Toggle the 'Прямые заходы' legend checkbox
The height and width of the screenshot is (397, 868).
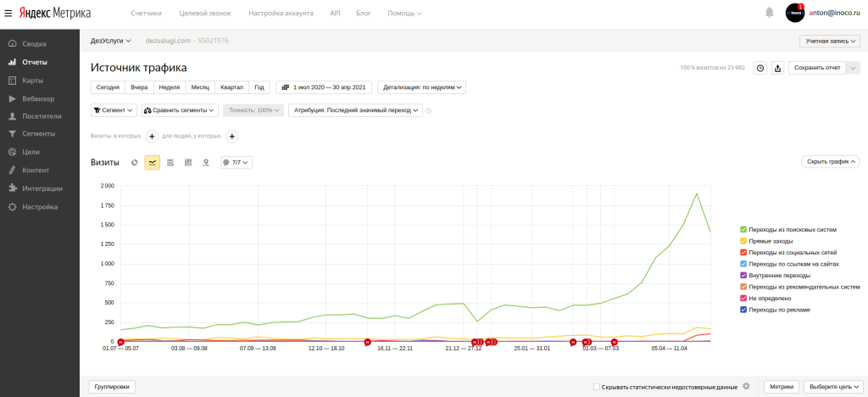743,241
